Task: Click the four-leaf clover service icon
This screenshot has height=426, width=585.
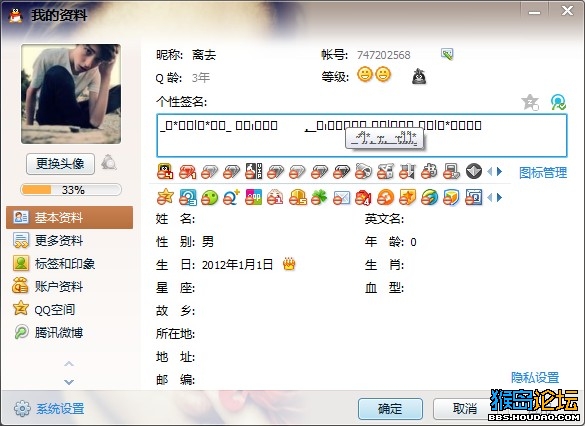Action: (319, 197)
